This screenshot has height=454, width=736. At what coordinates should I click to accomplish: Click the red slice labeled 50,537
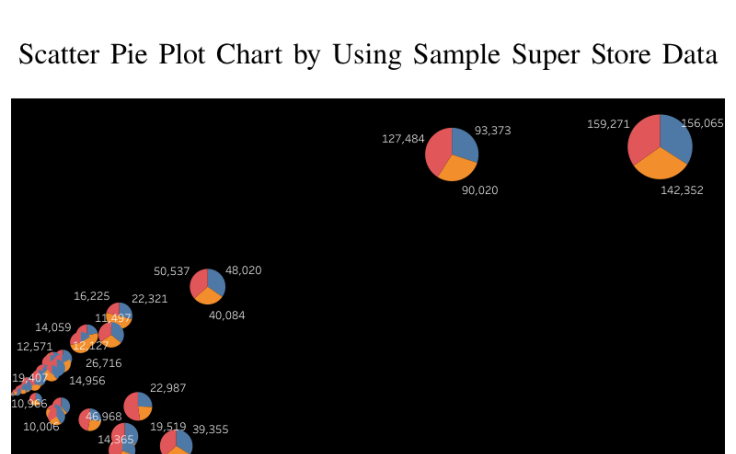point(199,284)
